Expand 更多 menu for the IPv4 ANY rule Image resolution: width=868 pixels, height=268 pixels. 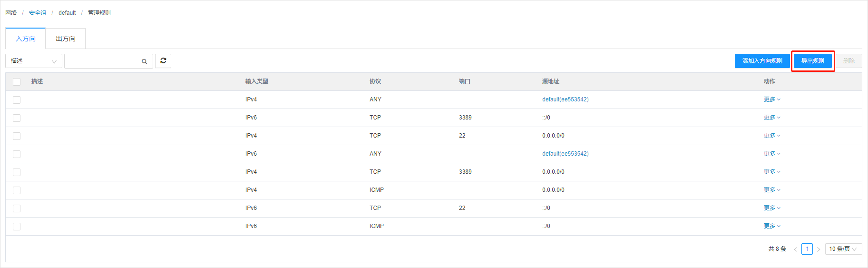[771, 99]
